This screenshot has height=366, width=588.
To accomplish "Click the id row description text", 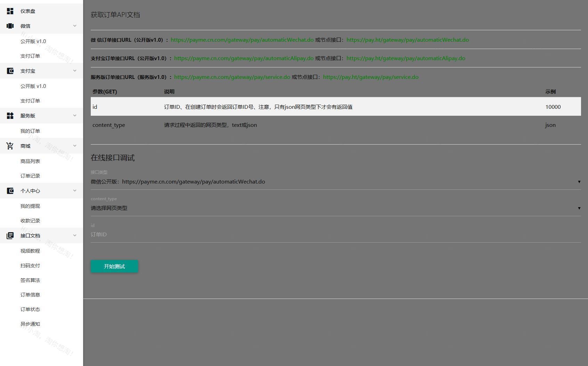I will click(x=258, y=107).
